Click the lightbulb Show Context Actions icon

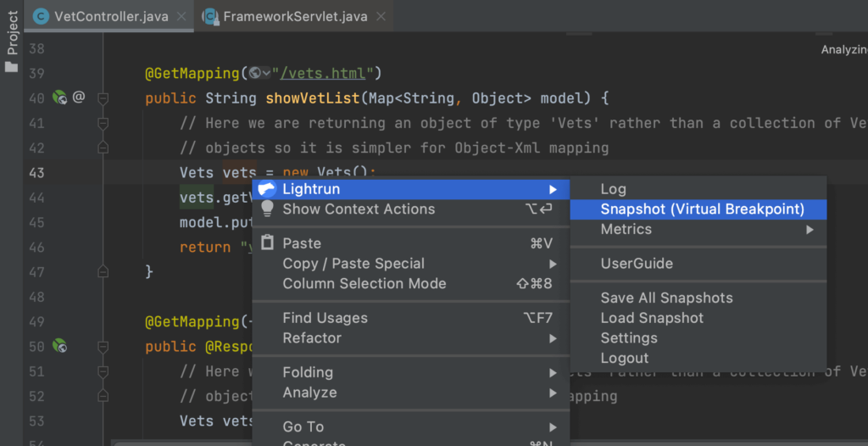click(267, 209)
